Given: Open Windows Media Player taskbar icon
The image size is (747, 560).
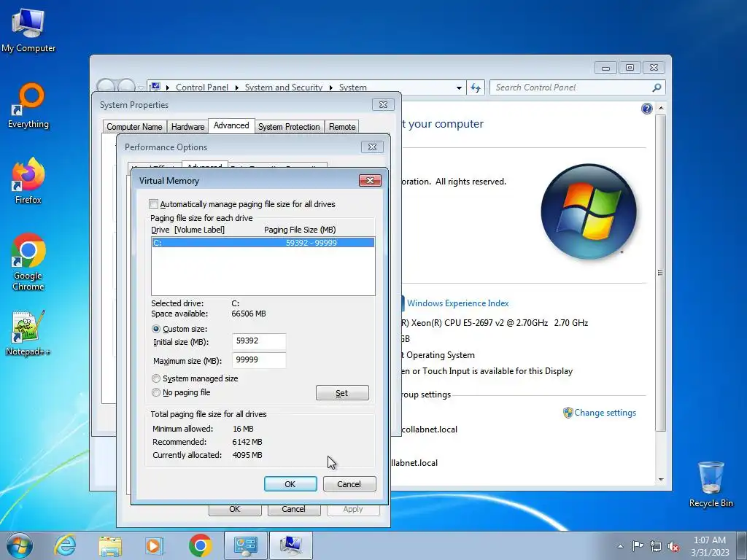Looking at the screenshot, I should click(155, 545).
